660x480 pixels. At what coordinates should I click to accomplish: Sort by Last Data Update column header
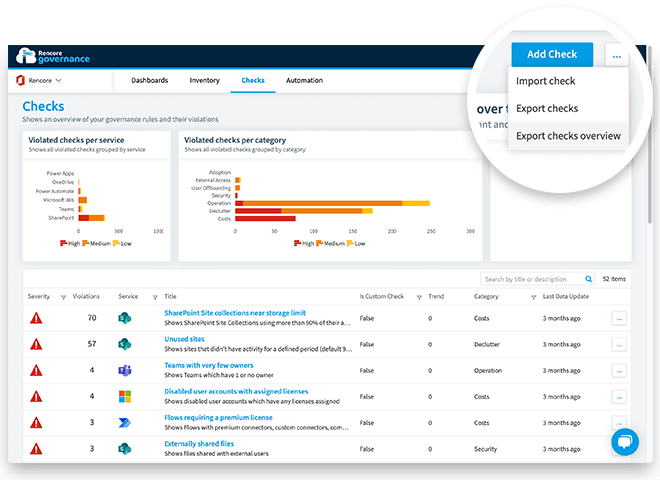[x=566, y=296]
